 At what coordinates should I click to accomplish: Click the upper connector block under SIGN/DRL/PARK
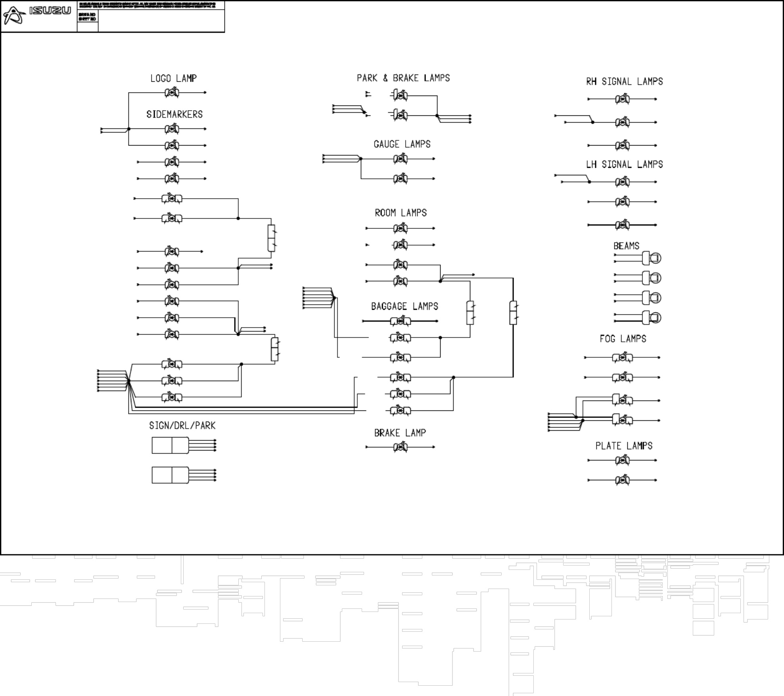171,445
